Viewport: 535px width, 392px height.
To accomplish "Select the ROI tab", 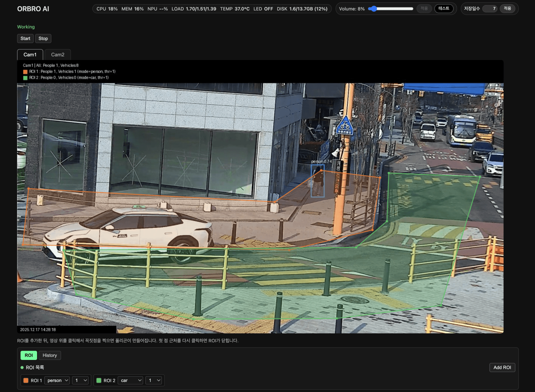I will click(29, 355).
